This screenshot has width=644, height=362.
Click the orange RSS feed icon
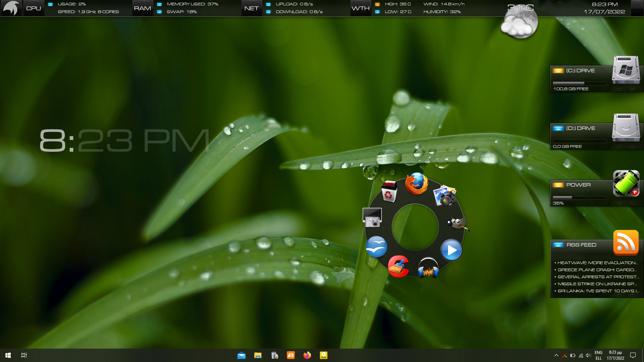point(626,243)
